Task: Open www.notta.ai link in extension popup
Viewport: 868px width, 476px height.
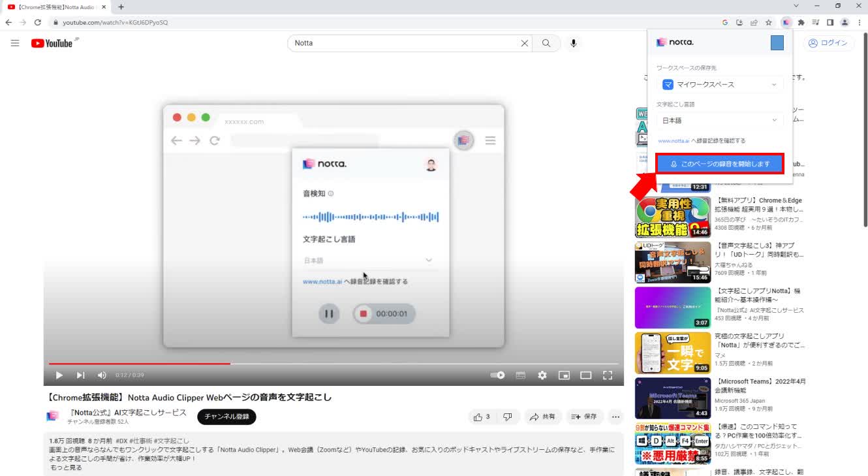Action: (674, 140)
